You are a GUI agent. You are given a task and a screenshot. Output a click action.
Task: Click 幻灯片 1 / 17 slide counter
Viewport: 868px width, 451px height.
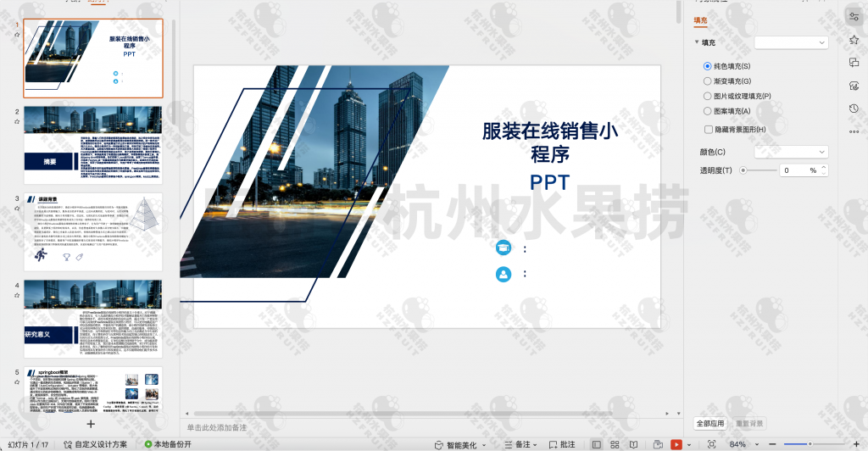[28, 444]
